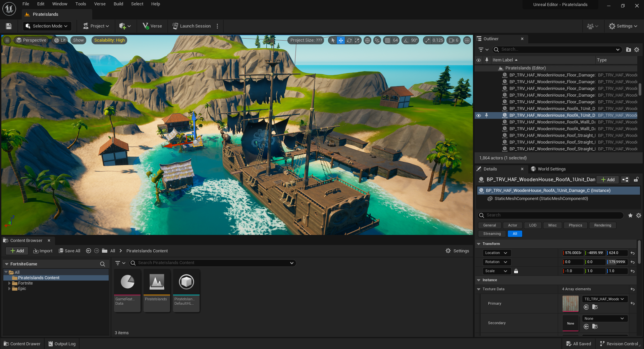Viewport: 644px width, 349px height.
Task: Click the Primary texture thumbnail swatch
Action: pos(570,303)
